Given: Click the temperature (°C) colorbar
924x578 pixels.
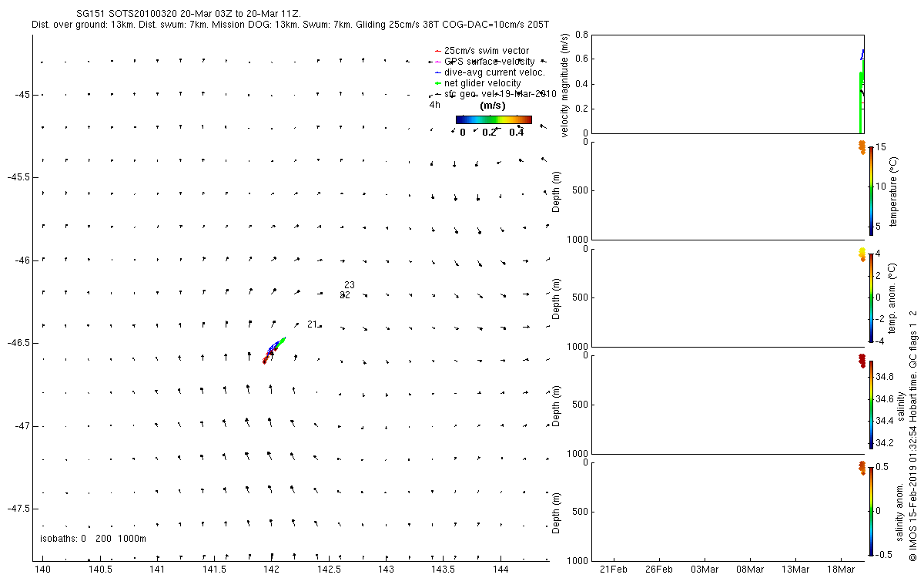Looking at the screenshot, I should pos(871,190).
